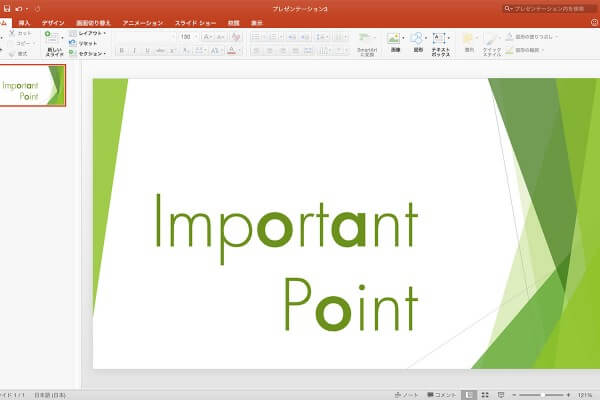The height and width of the screenshot is (400, 600).
Task: Switch to the 校閲 Review tab
Action: 233,23
